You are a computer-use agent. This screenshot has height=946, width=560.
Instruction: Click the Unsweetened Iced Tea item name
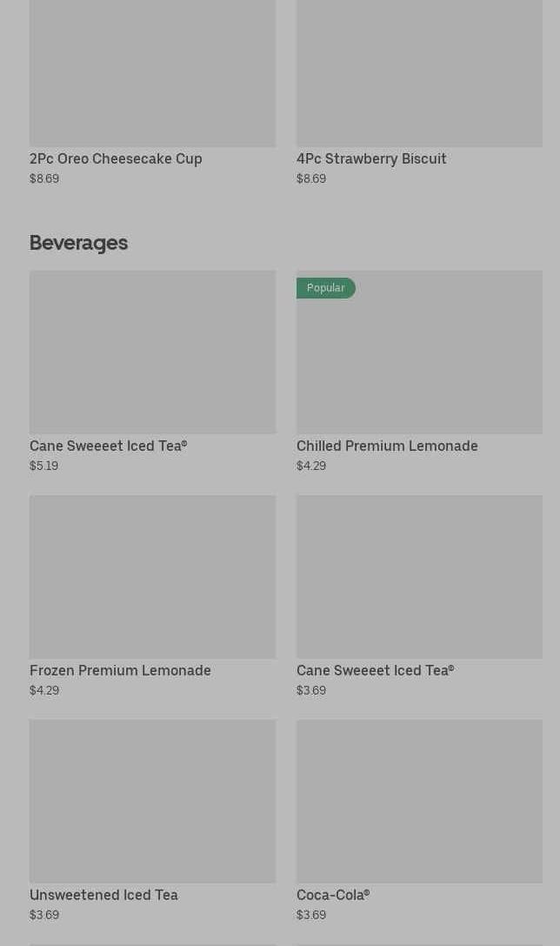pyautogui.click(x=103, y=895)
